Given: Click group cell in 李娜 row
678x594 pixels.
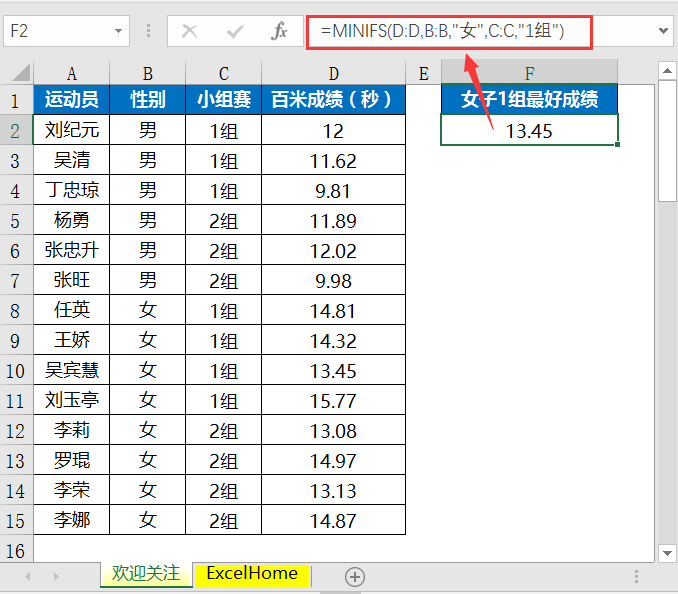Looking at the screenshot, I should [224, 520].
